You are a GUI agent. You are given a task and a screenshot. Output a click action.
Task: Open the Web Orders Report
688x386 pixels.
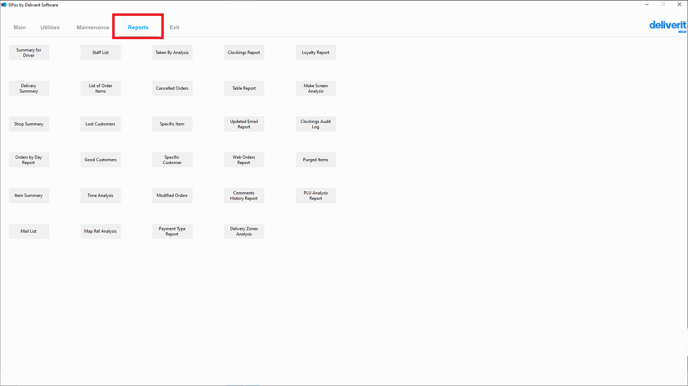click(244, 160)
